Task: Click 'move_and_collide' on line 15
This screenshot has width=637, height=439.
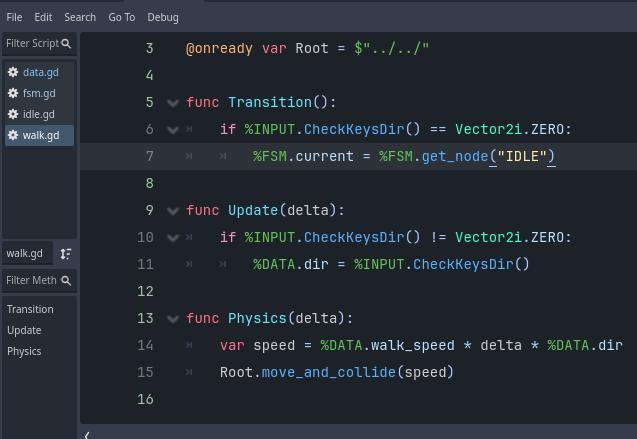Action: point(329,372)
